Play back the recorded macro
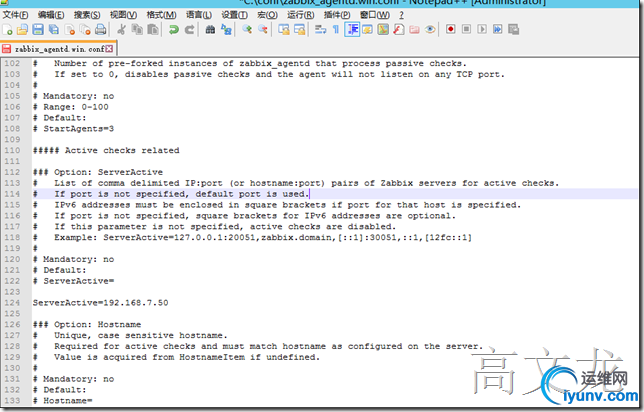 point(482,29)
